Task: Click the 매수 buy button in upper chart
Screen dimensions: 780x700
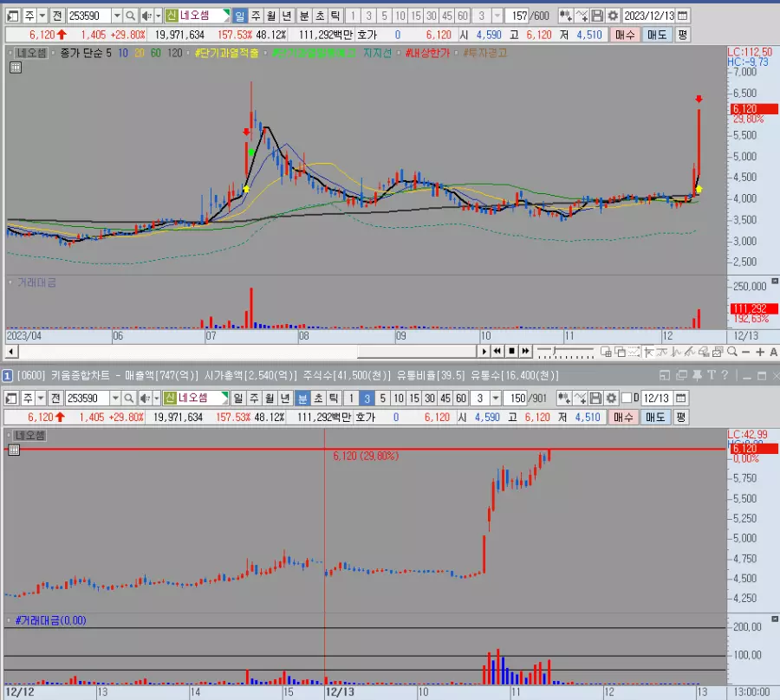Action: [x=625, y=35]
